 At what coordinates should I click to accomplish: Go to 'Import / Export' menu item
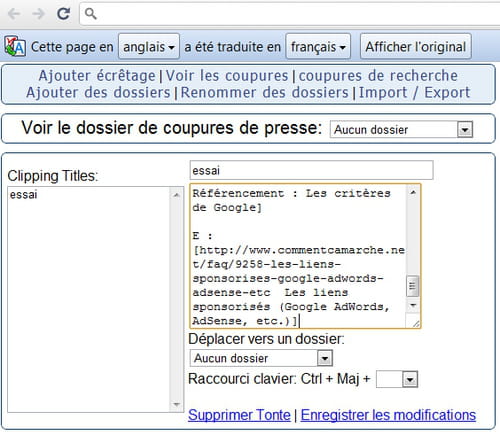click(x=414, y=93)
